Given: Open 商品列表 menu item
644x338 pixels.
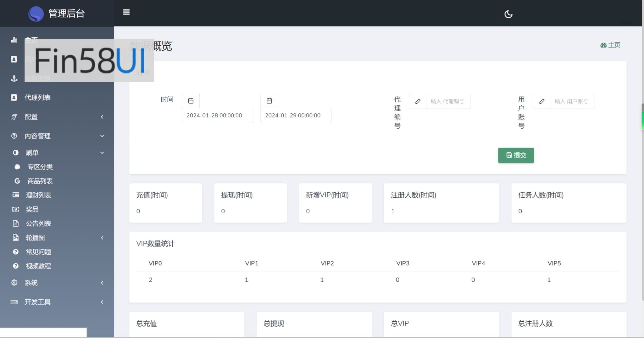Looking at the screenshot, I should click(40, 181).
